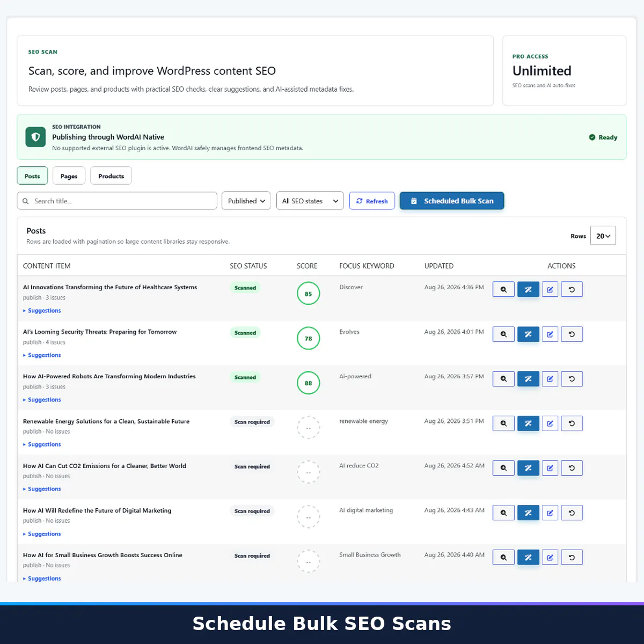Run AI auto-fix on Renewable Energy Solutions post
This screenshot has width=644, height=644.
528,423
